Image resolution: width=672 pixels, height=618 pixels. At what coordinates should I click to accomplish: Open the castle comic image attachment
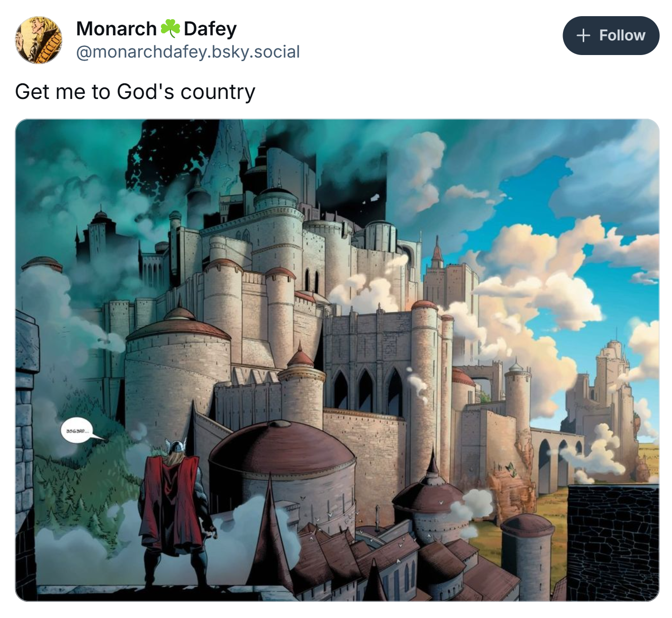point(337,360)
